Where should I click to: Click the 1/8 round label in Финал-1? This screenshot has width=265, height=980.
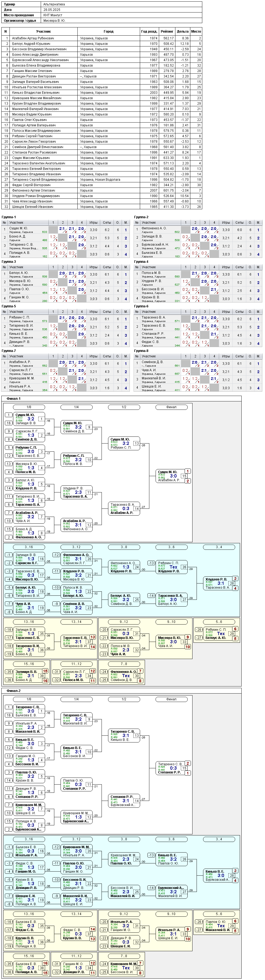(x=29, y=407)
